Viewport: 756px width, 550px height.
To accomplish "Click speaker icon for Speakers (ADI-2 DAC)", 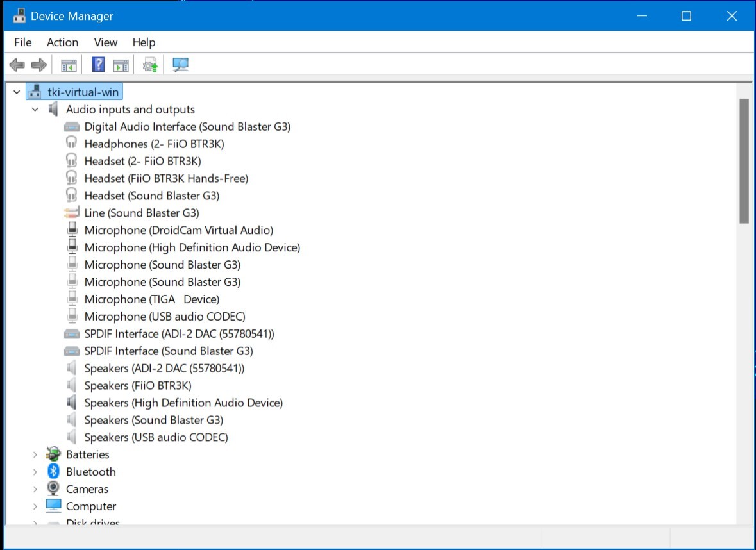I will click(71, 368).
